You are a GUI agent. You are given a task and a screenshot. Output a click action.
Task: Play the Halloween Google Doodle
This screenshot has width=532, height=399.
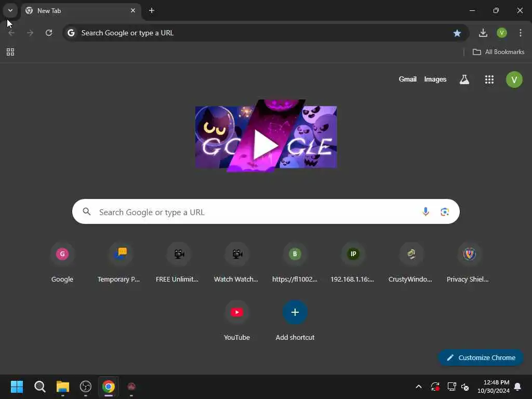point(265,136)
